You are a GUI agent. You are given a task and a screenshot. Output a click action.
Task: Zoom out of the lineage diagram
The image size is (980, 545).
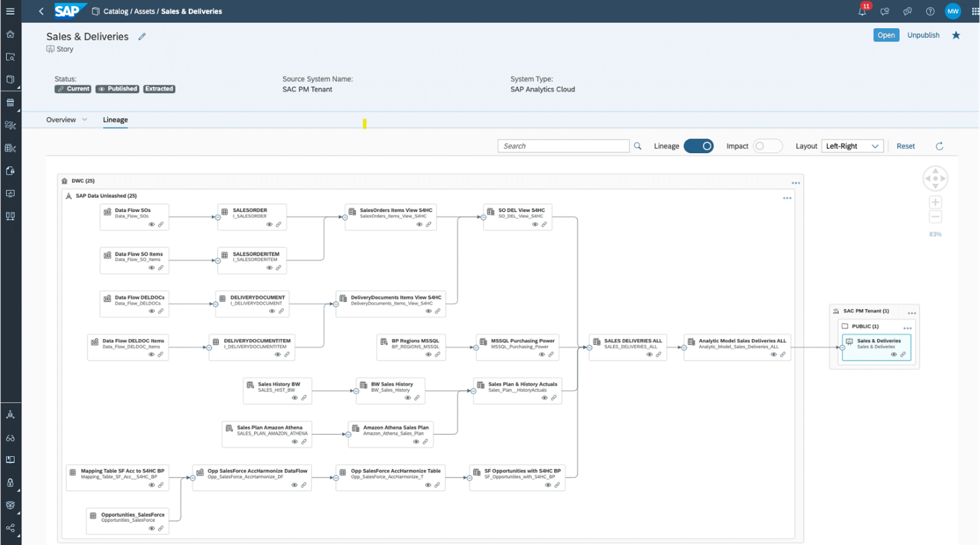click(x=935, y=217)
